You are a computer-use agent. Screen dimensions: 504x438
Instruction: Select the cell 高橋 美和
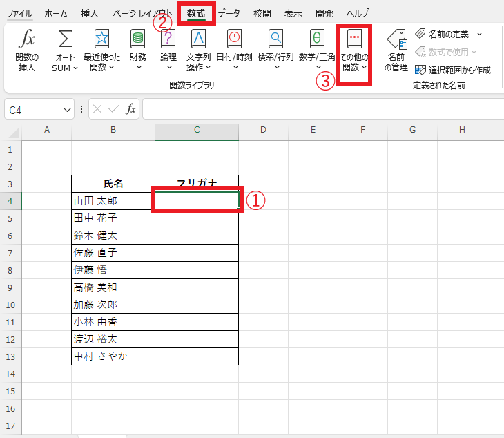click(x=113, y=287)
